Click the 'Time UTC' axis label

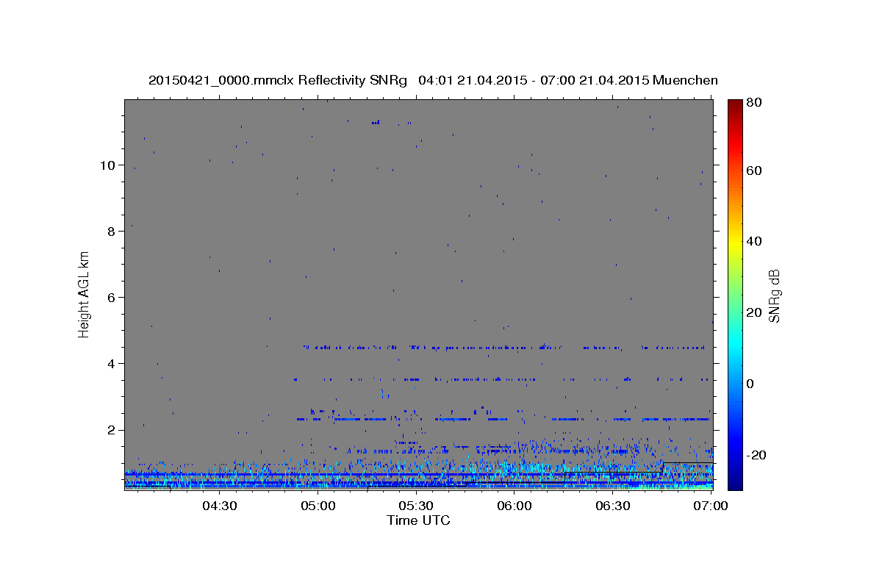tap(418, 520)
